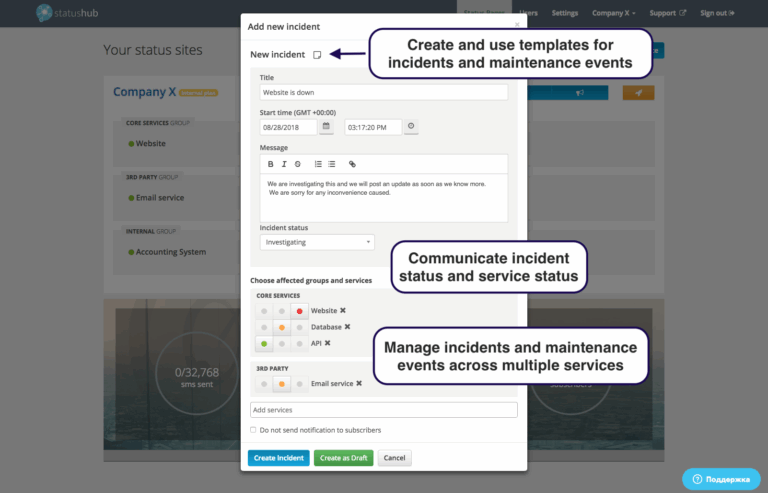Open the calendar date picker
The image size is (768, 493).
click(326, 127)
